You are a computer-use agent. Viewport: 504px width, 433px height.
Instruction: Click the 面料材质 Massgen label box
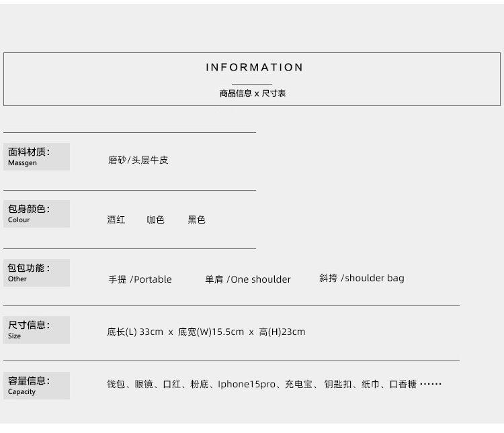(37, 157)
